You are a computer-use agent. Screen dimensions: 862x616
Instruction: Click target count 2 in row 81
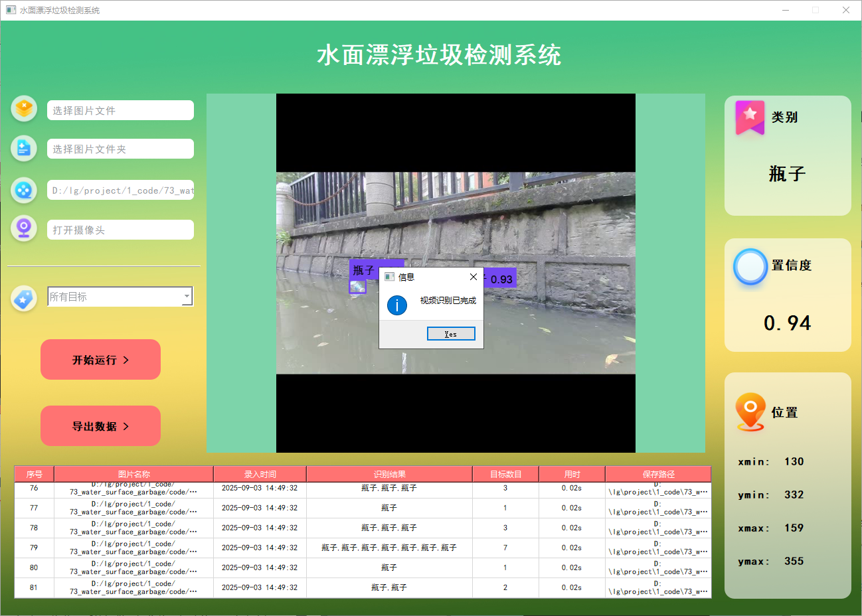coord(505,587)
